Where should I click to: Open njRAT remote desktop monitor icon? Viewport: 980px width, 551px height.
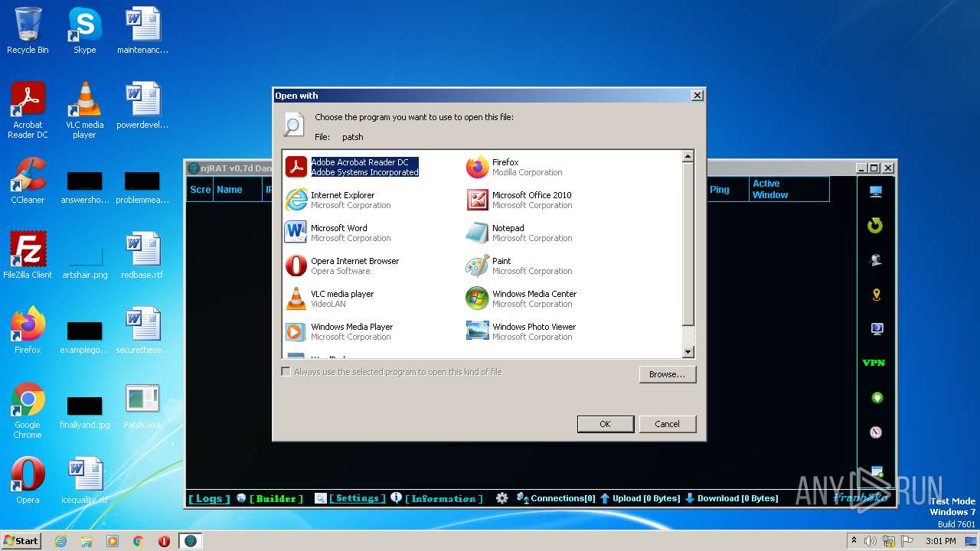pos(876,191)
